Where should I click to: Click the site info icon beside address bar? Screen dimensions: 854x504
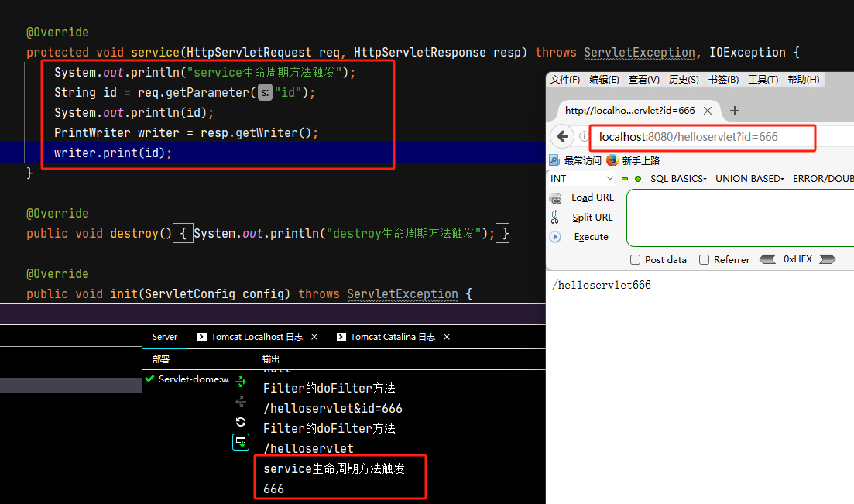coord(584,137)
